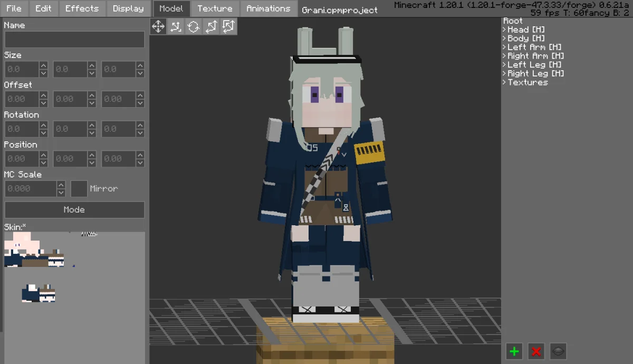This screenshot has height=364, width=633.
Task: Decrease MC Scale using down arrow
Action: click(x=61, y=193)
